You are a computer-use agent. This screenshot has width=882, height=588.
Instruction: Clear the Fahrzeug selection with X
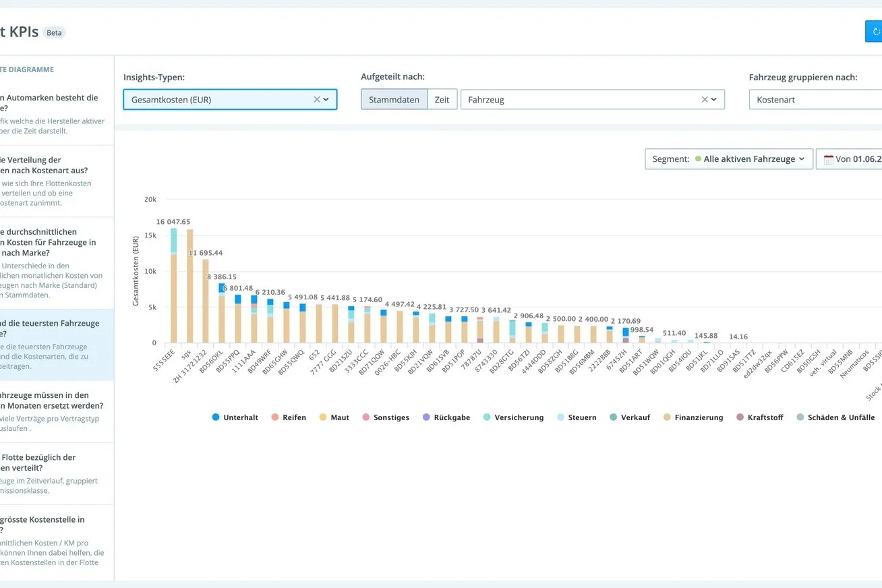pyautogui.click(x=705, y=100)
